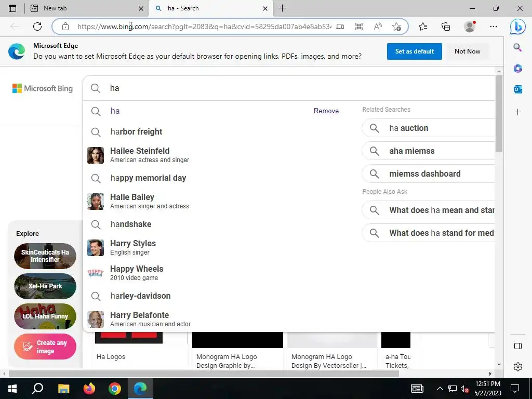
Task: Open Collections icon
Action: [446, 26]
